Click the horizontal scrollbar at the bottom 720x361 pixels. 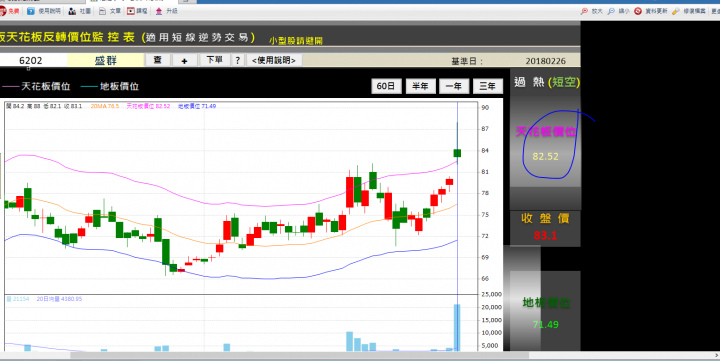pyautogui.click(x=299, y=355)
